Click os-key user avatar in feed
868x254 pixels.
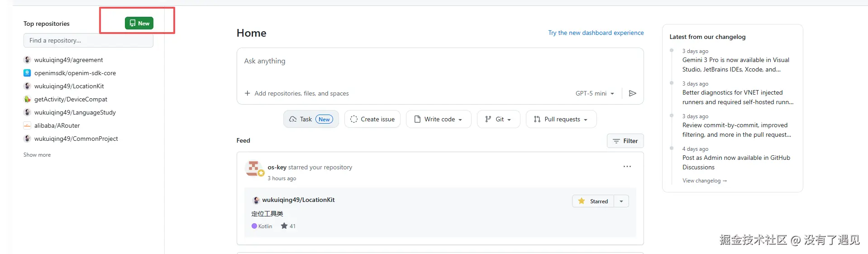pyautogui.click(x=253, y=168)
